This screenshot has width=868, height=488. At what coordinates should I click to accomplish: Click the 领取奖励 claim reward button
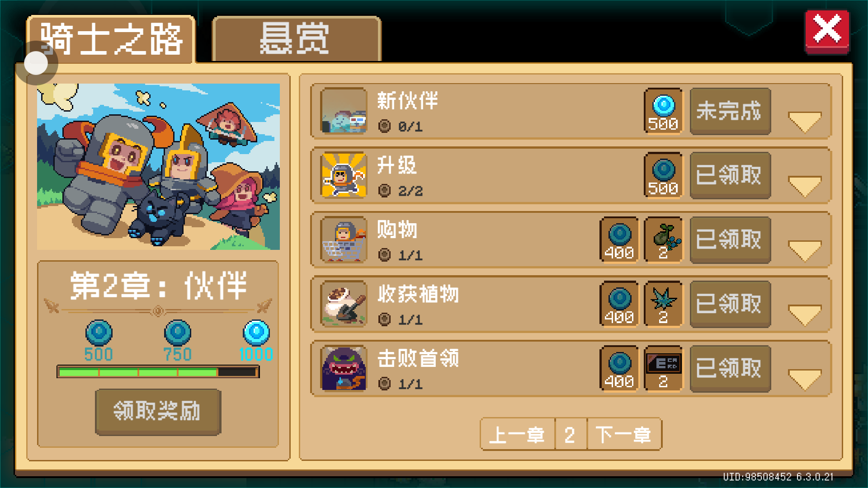(x=158, y=412)
